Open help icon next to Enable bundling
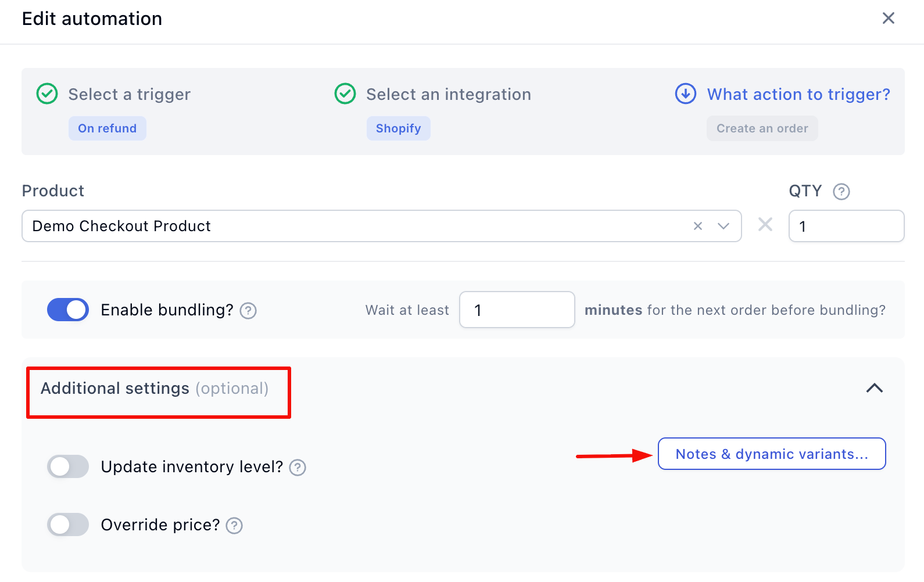This screenshot has width=924, height=582. point(248,311)
